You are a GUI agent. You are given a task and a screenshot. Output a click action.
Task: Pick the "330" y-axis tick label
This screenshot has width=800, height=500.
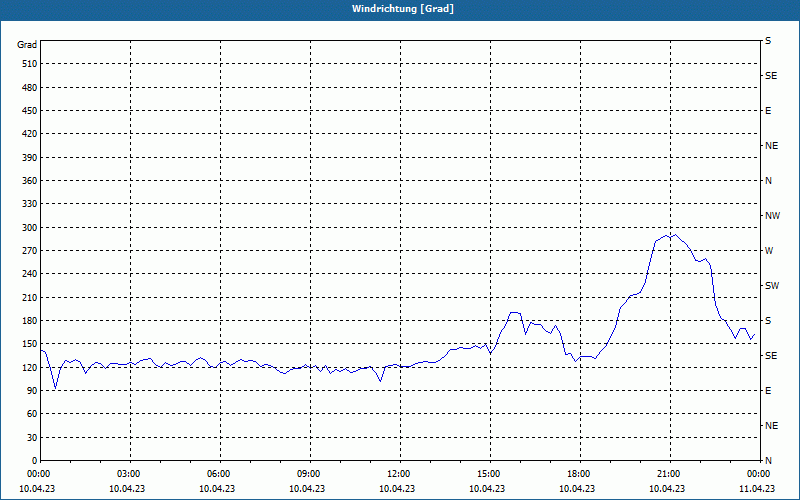[x=30, y=204]
